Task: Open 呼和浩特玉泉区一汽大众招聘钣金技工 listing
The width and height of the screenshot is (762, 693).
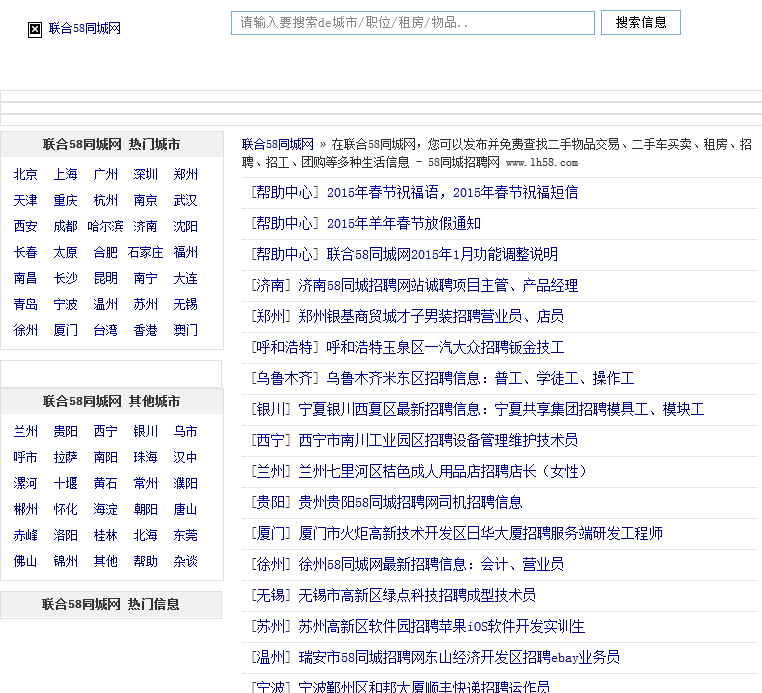Action: pos(445,348)
